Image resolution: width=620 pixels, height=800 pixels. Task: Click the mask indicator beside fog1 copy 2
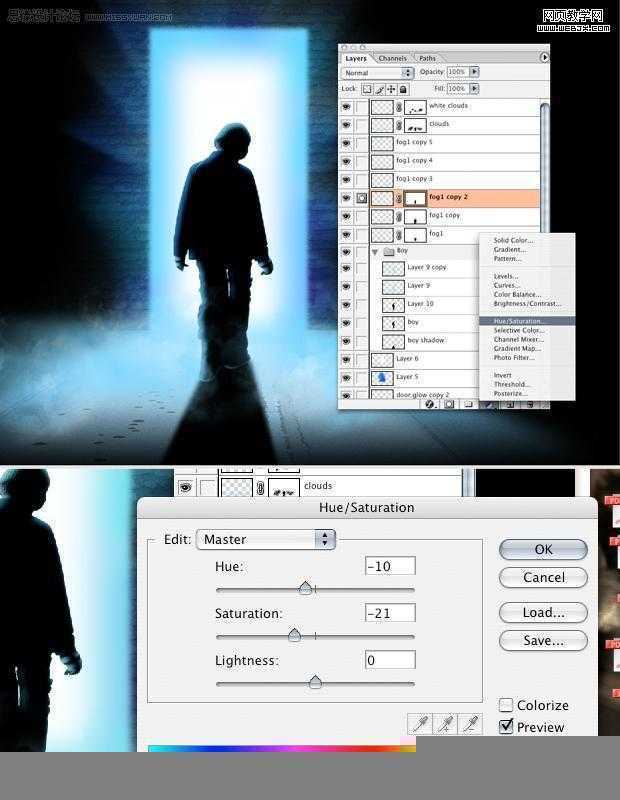[361, 198]
